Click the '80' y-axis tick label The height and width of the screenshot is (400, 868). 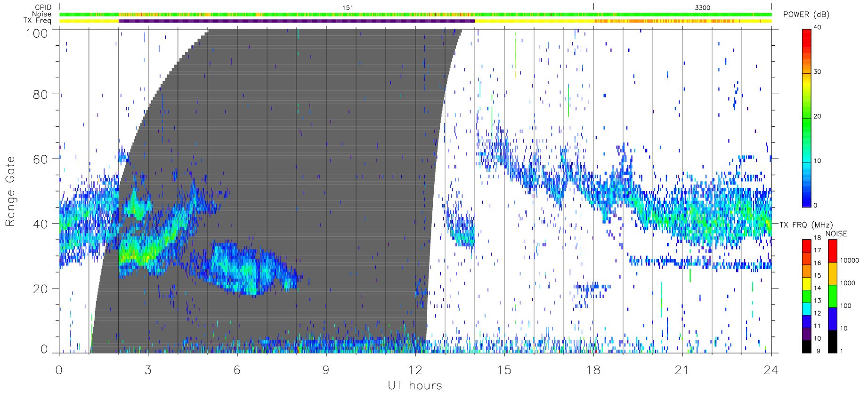click(x=40, y=95)
